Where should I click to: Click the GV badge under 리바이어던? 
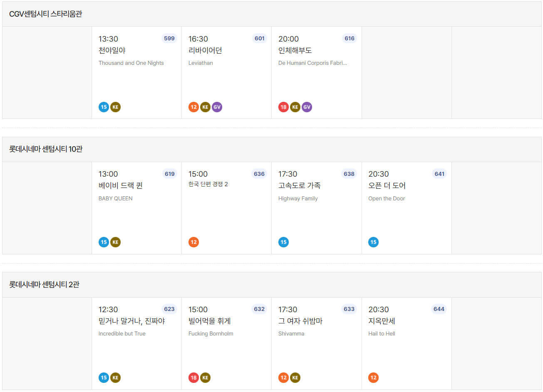click(x=217, y=107)
